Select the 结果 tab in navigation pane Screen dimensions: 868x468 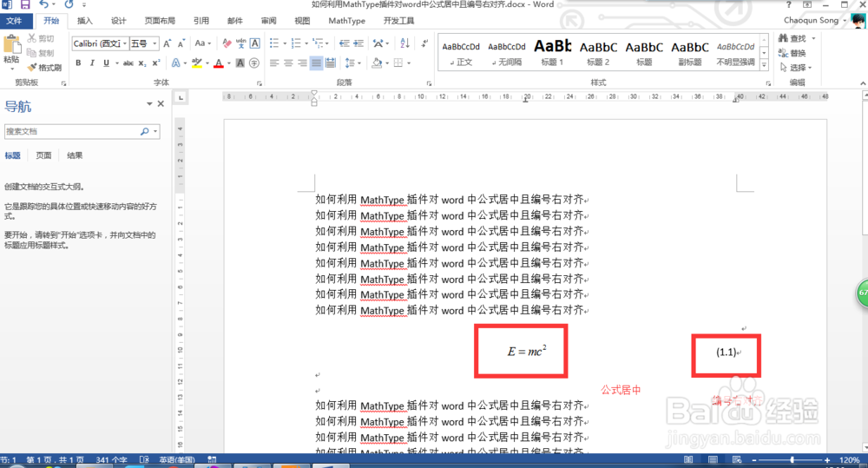point(75,155)
